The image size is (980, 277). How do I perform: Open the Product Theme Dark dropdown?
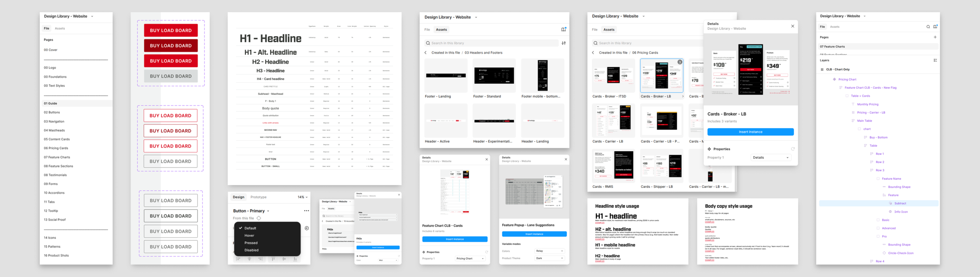point(549,258)
